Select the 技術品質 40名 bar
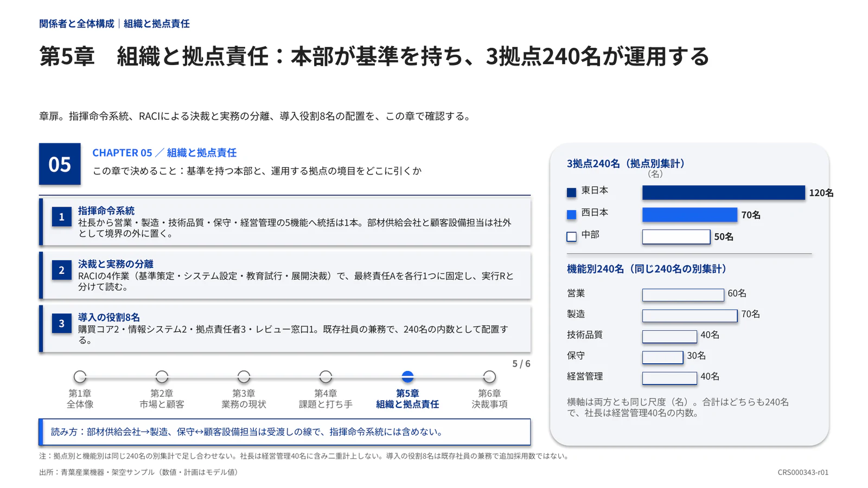This screenshot has width=868, height=488. click(669, 337)
